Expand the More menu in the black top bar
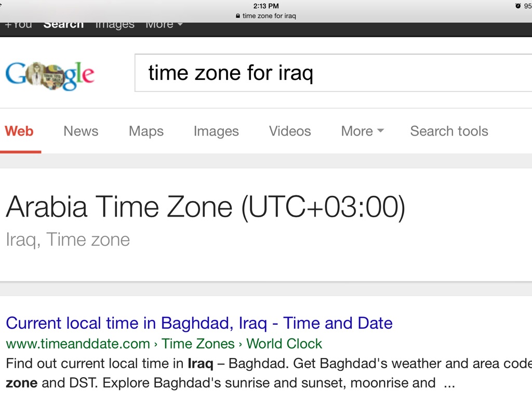Screen dimensions: 532x399 [x=164, y=24]
